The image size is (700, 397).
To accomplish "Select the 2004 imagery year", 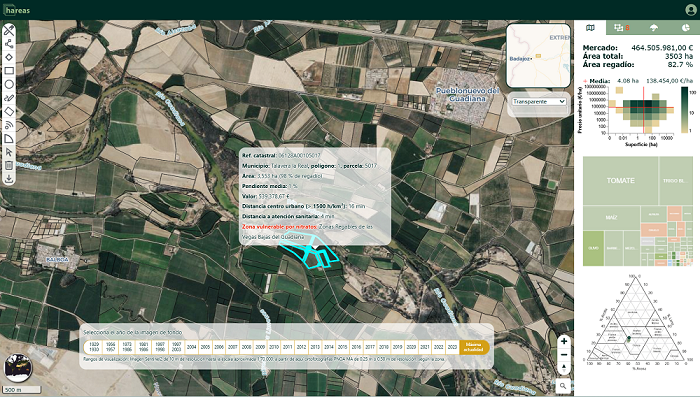I will (192, 347).
